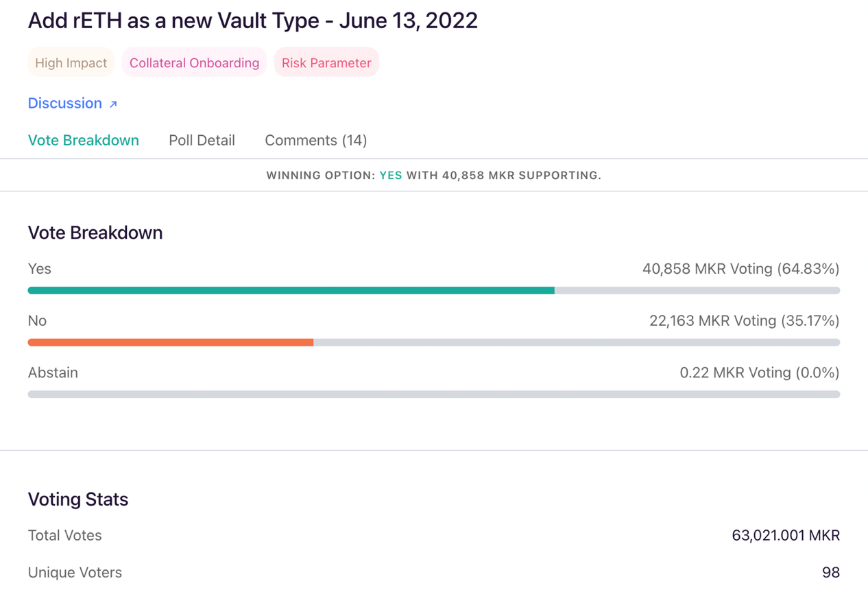Click the High Impact tag
Viewport: 868px width, 603px height.
pyautogui.click(x=71, y=63)
